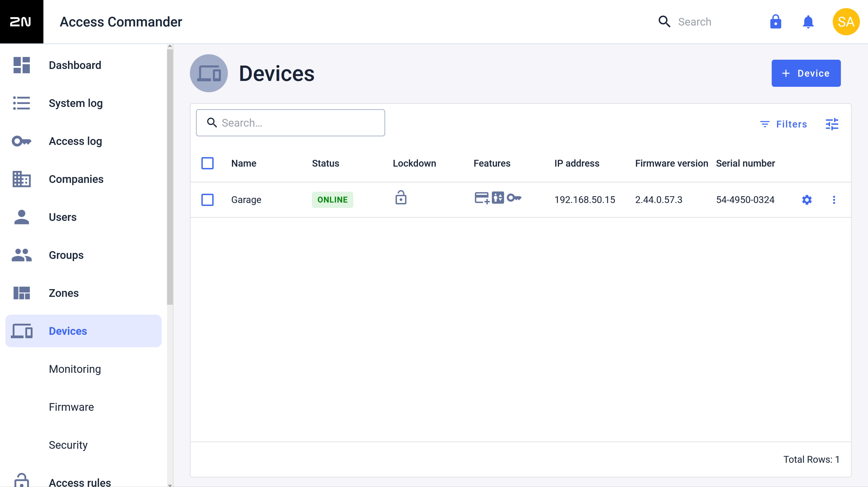Select all devices header checkbox
This screenshot has height=487, width=868.
(x=207, y=163)
